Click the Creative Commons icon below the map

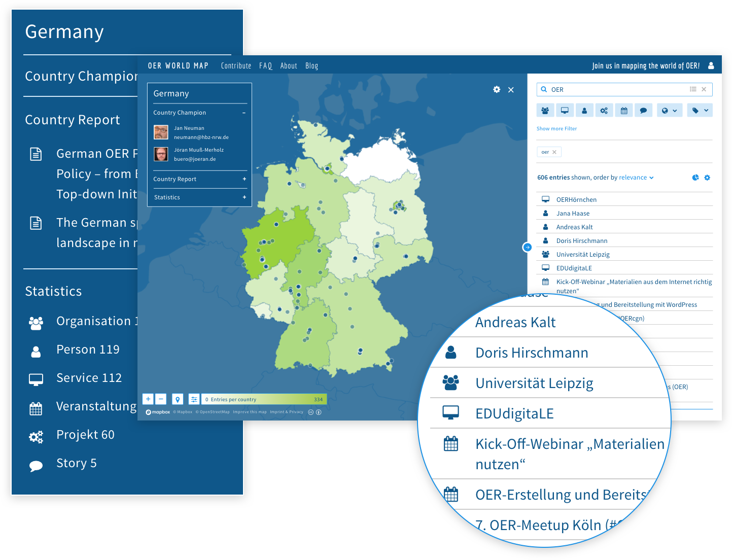[x=311, y=412]
